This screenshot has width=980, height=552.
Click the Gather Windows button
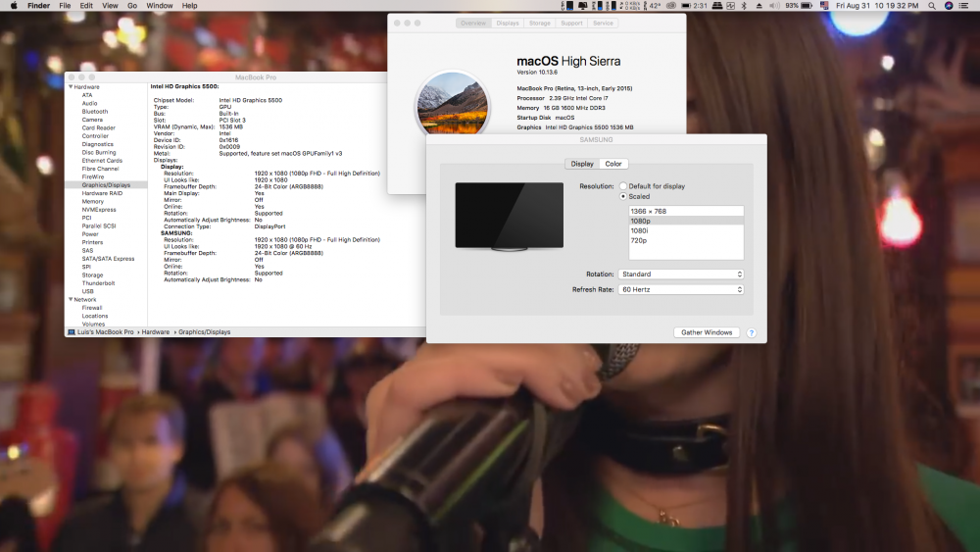707,332
